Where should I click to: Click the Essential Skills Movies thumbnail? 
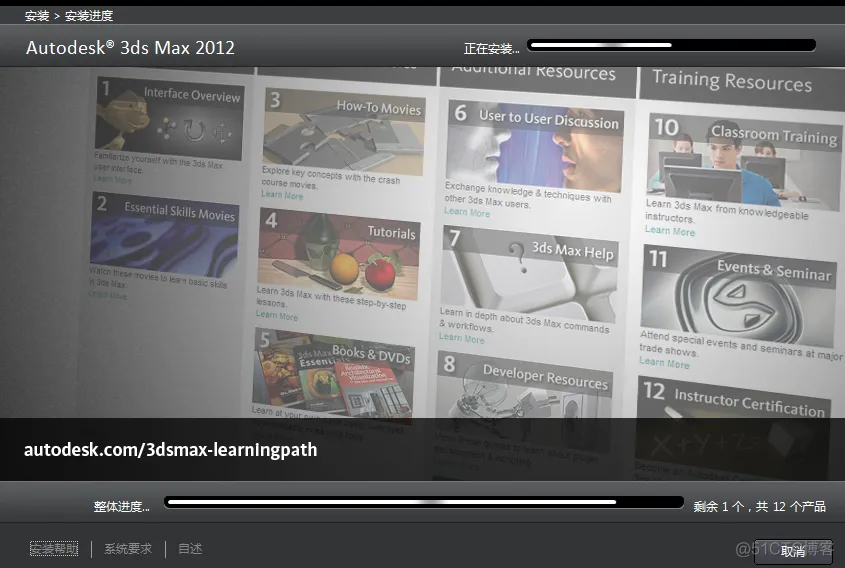164,235
